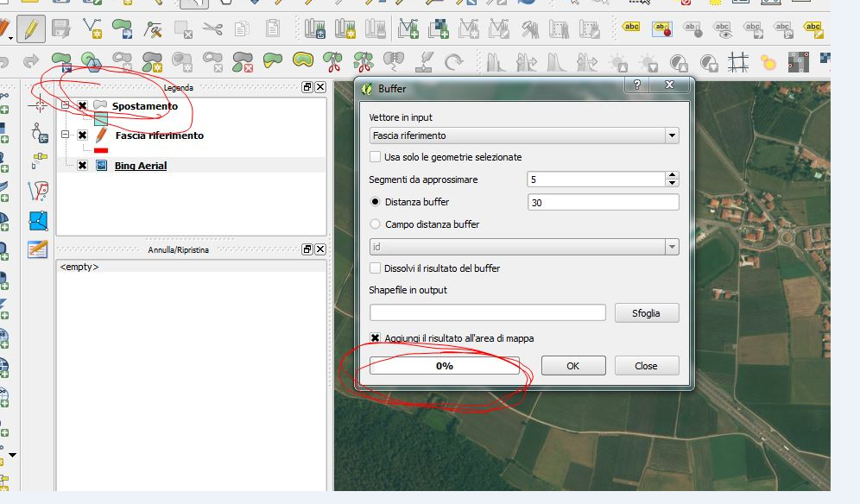Toggle visibility of Bing Aerial layer
860x504 pixels.
coord(82,166)
